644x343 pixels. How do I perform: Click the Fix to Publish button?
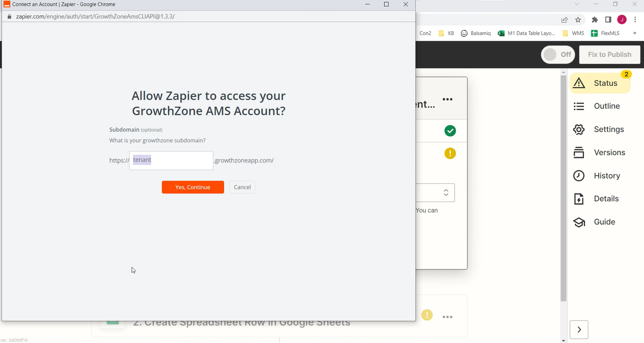tap(610, 54)
